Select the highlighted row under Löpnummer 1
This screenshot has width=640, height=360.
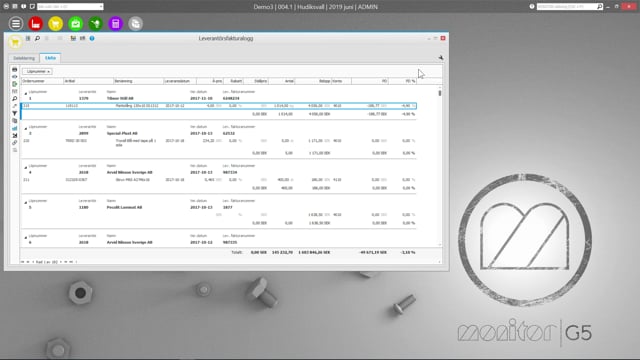(219, 106)
